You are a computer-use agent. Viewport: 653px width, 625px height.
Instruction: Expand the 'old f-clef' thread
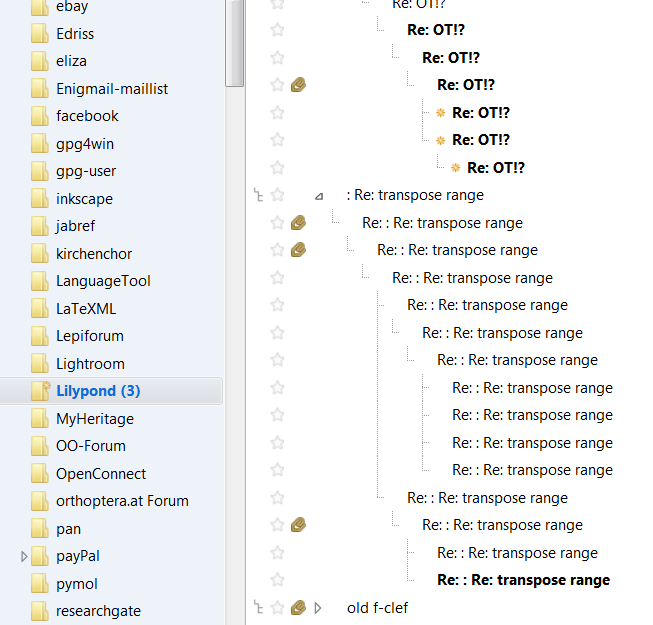tap(319, 607)
